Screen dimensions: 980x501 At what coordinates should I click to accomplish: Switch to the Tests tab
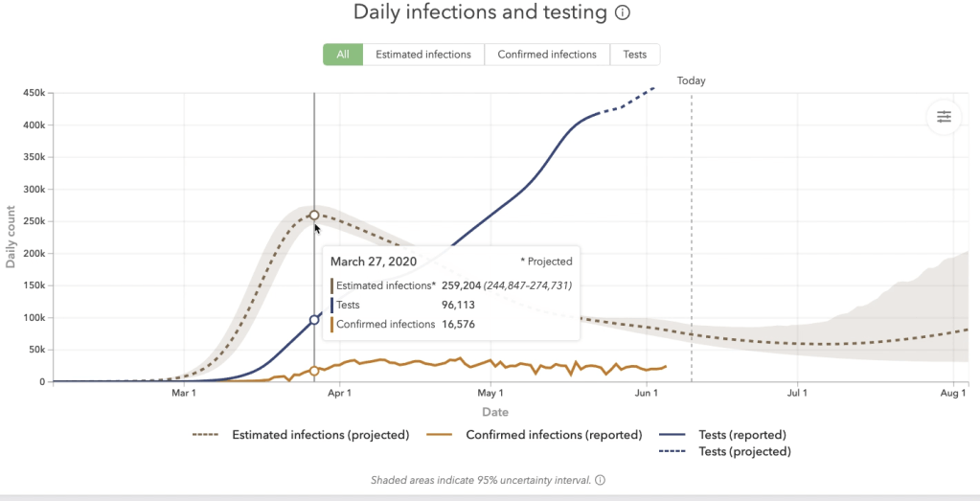635,55
